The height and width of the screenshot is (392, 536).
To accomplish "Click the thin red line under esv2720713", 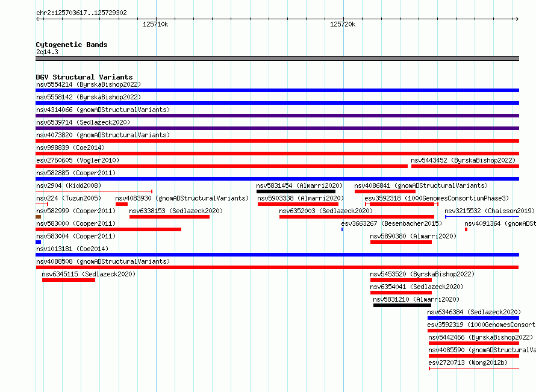I will coord(474,369).
